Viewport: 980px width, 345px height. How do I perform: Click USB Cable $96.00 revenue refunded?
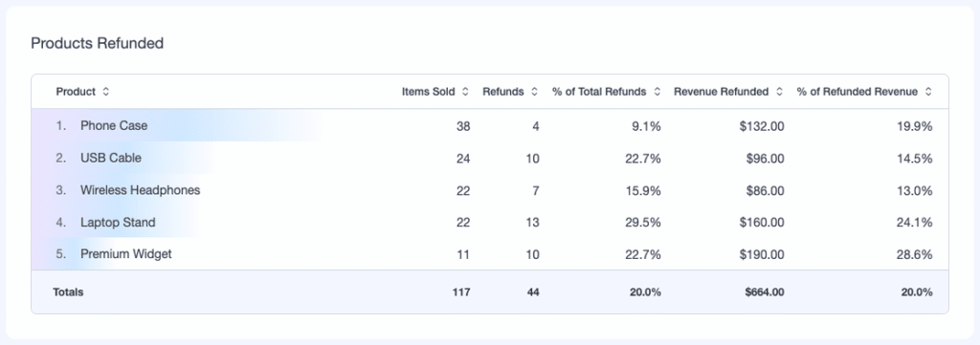(765, 159)
